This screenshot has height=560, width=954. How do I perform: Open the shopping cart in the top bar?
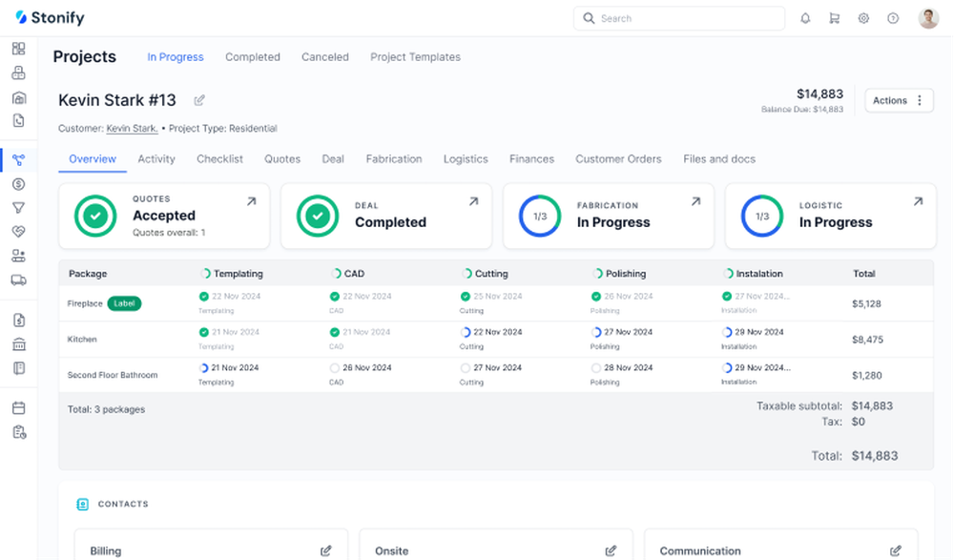(834, 17)
